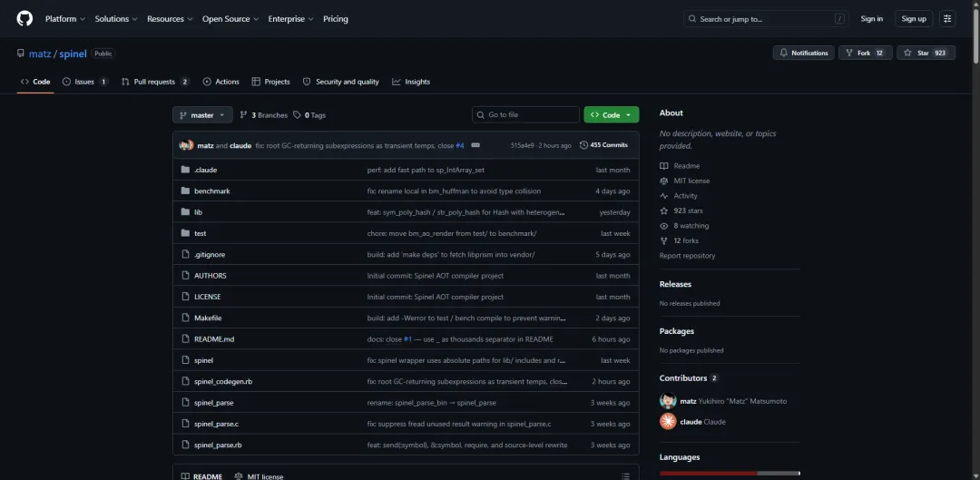Click the folder icon beside benchmark
Screen dimensions: 980x480
point(185,191)
